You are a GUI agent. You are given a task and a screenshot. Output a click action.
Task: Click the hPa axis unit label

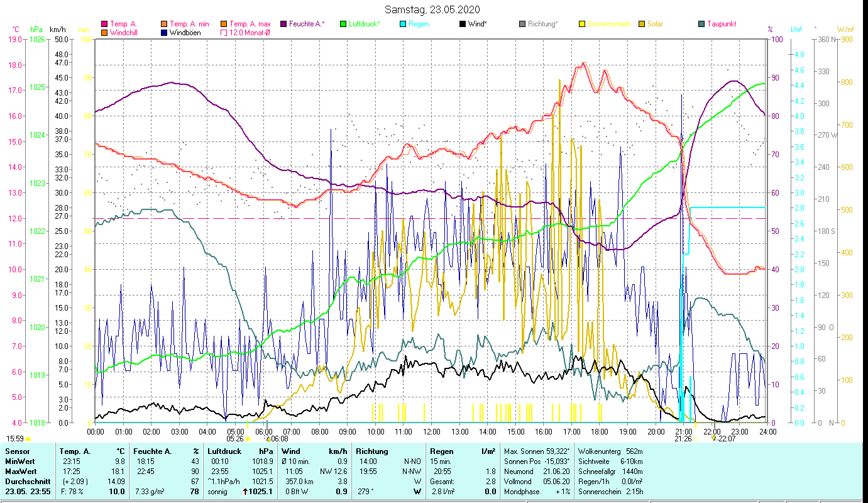click(x=36, y=29)
